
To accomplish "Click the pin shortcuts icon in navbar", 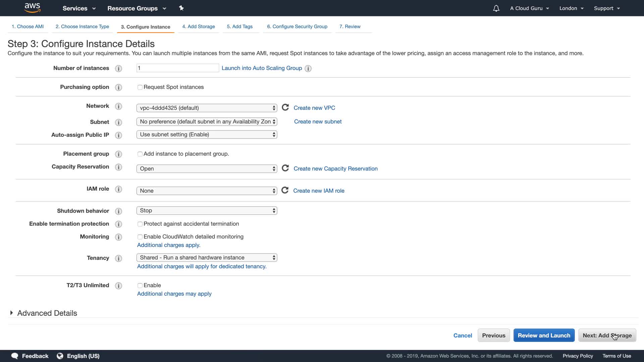I will 181,8.
